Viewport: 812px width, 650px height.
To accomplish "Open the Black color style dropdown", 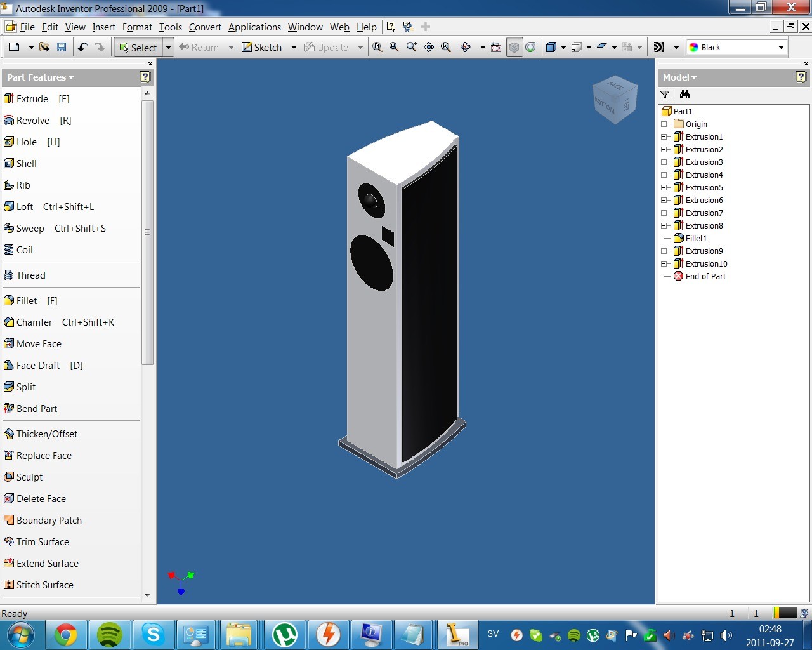I will coord(781,48).
